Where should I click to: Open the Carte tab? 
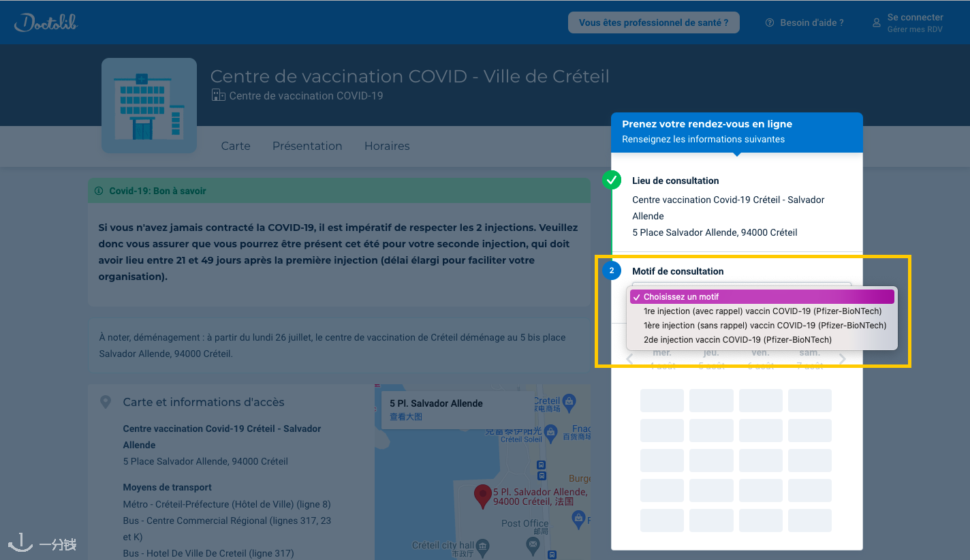click(x=236, y=146)
